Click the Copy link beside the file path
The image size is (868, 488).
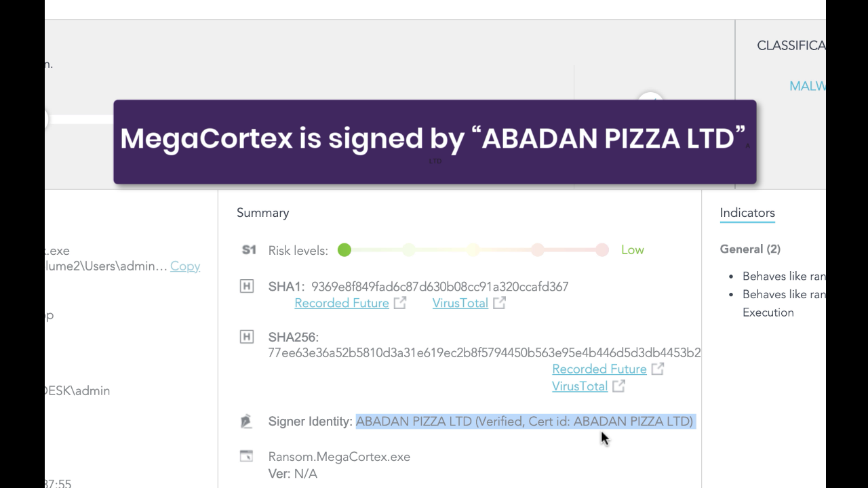coord(185,266)
